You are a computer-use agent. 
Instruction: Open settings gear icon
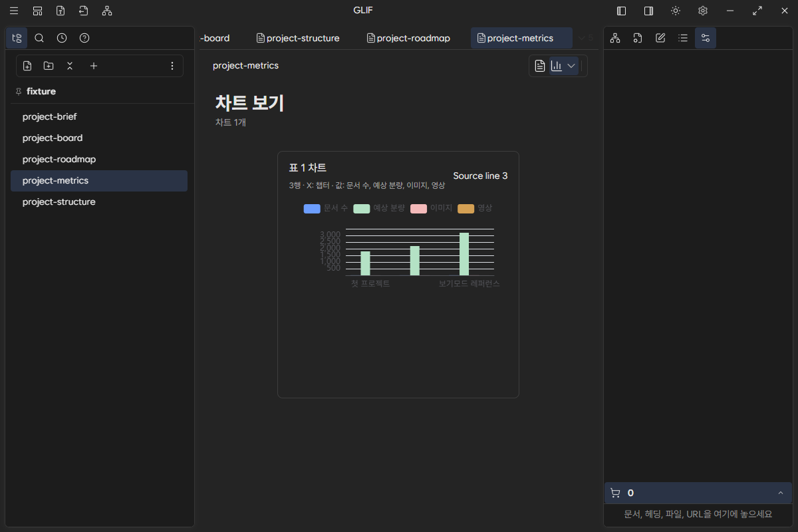[x=703, y=11]
